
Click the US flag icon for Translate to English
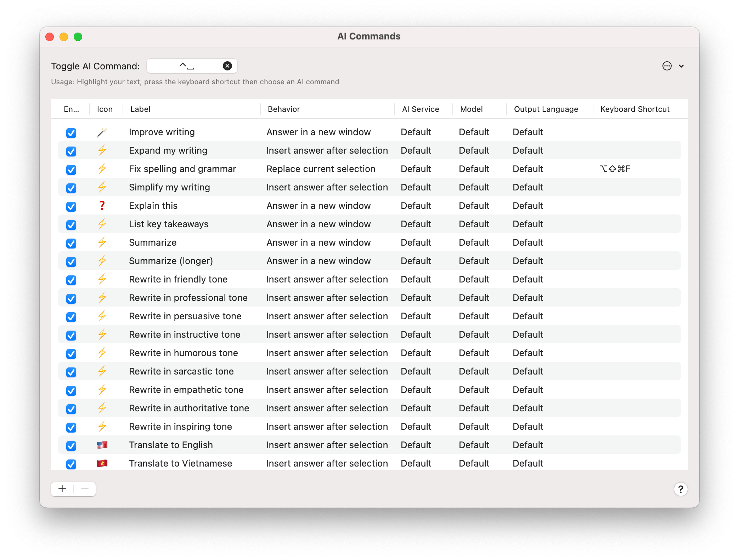(x=102, y=445)
